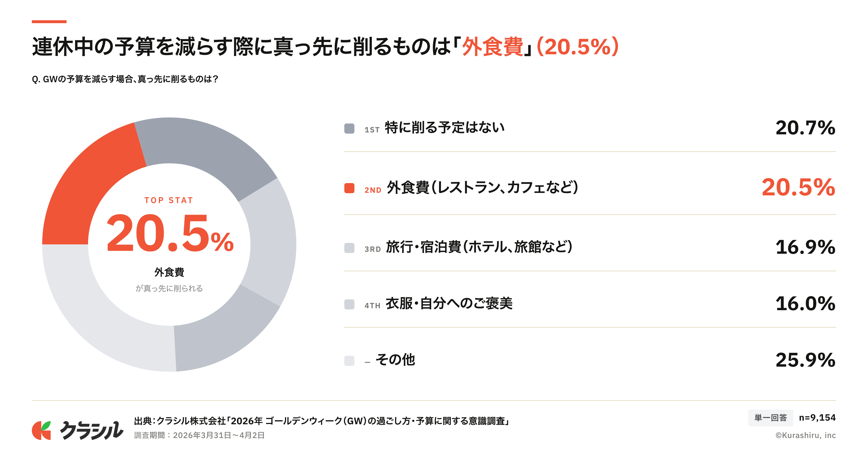Click the TOP STAT label in donut center
Viewport: 868px width, 459px height.
point(169,200)
